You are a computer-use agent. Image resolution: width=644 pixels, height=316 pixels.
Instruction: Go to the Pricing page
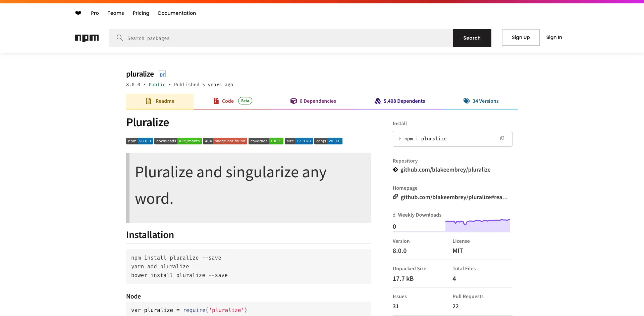(x=141, y=13)
